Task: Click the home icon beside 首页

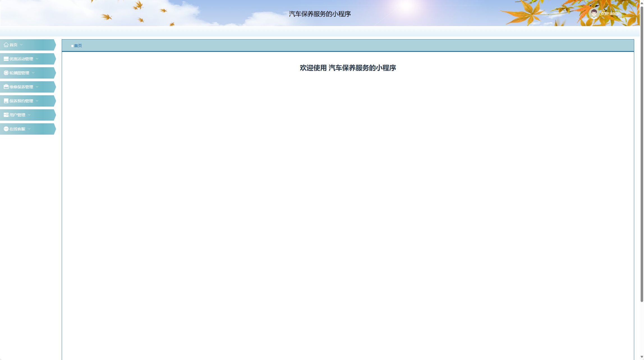Action: [x=6, y=45]
